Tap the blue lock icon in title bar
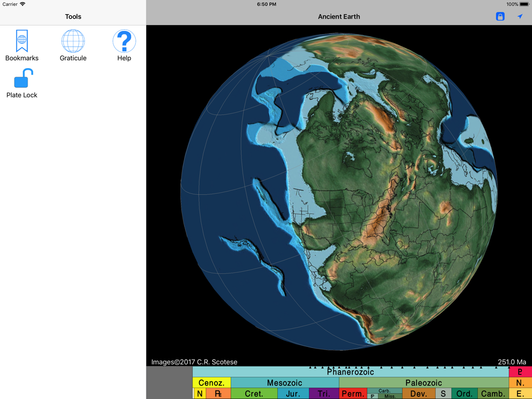The width and height of the screenshot is (532, 399). click(500, 16)
